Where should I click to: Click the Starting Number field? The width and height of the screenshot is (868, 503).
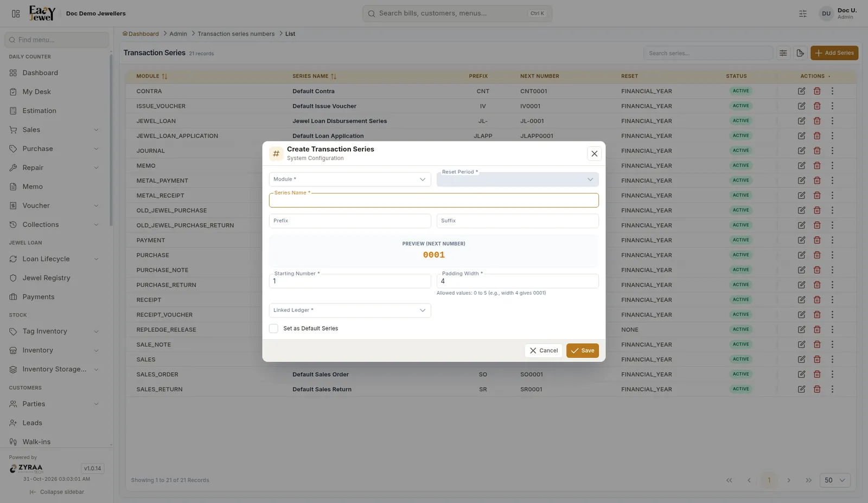click(350, 281)
